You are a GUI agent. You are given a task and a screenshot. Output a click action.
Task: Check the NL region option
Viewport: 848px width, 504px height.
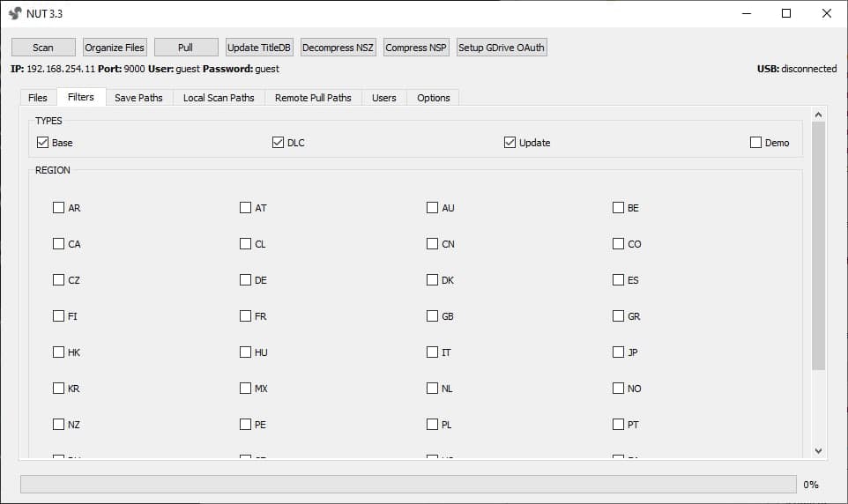pyautogui.click(x=432, y=389)
